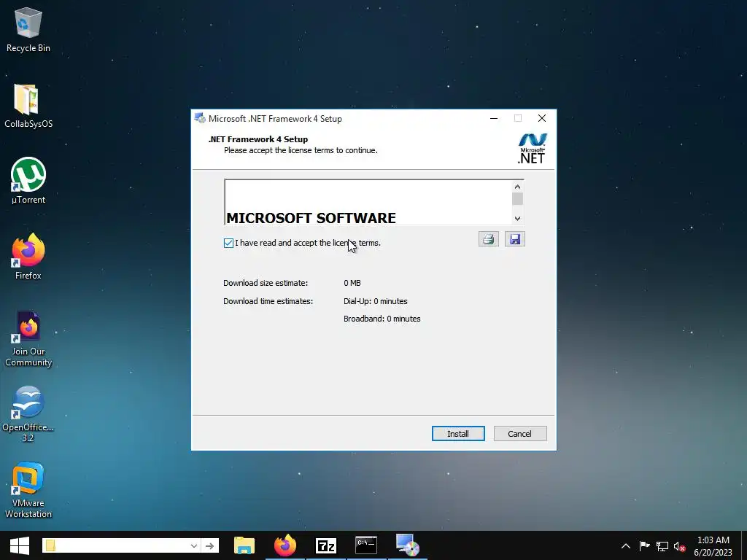Image resolution: width=747 pixels, height=560 pixels.
Task: Uncheck the accept license terms checkbox
Action: click(x=228, y=244)
